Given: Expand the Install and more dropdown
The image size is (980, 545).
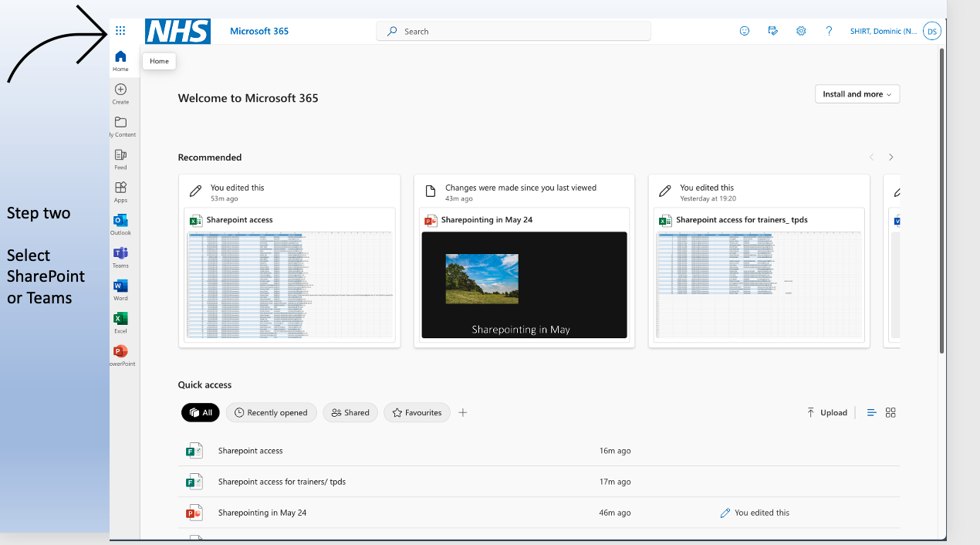Looking at the screenshot, I should pos(857,94).
